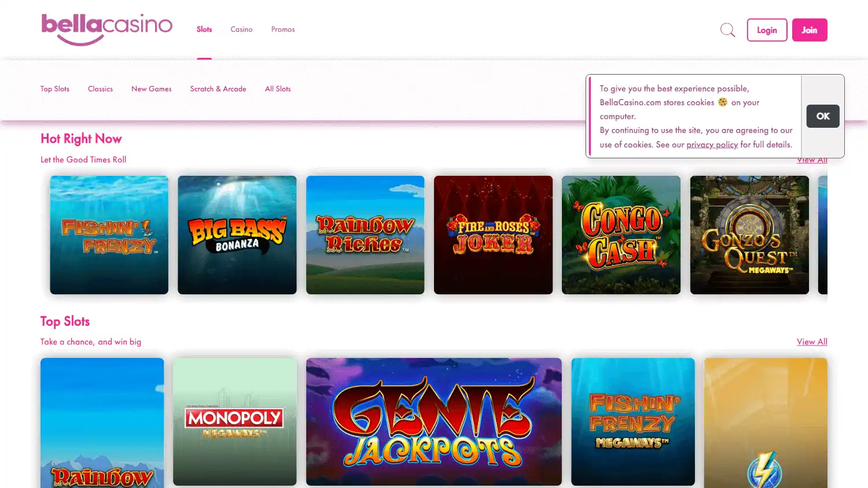868x488 pixels.
Task: Select the Promos nav tab
Action: point(283,29)
